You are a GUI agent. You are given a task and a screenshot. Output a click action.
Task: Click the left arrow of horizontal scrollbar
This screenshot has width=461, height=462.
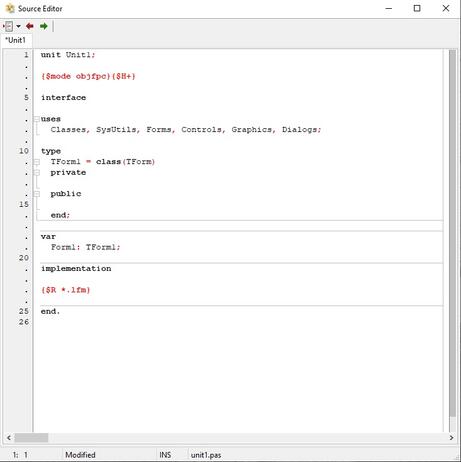pos(9,437)
